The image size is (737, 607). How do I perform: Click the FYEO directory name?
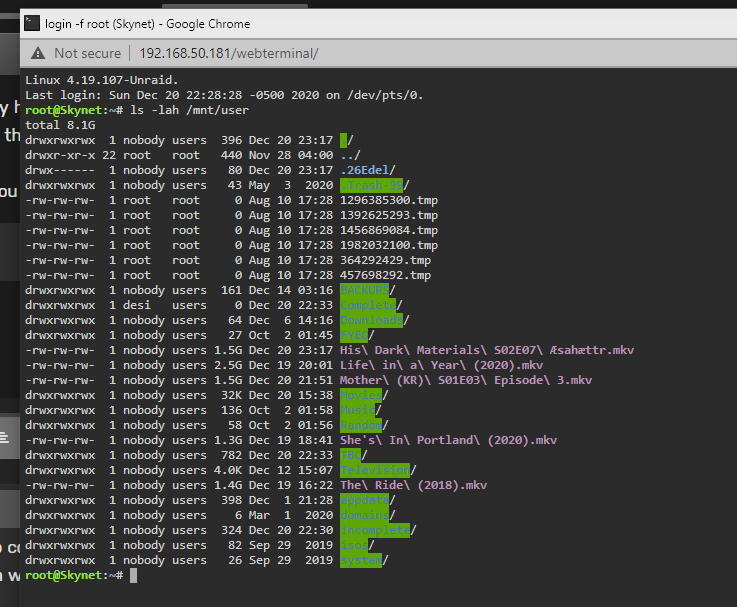click(354, 335)
